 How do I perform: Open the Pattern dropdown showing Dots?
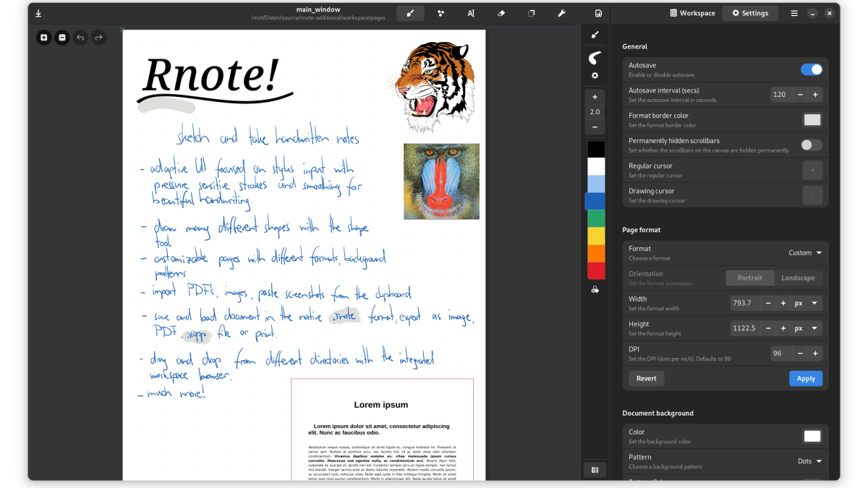coord(810,461)
